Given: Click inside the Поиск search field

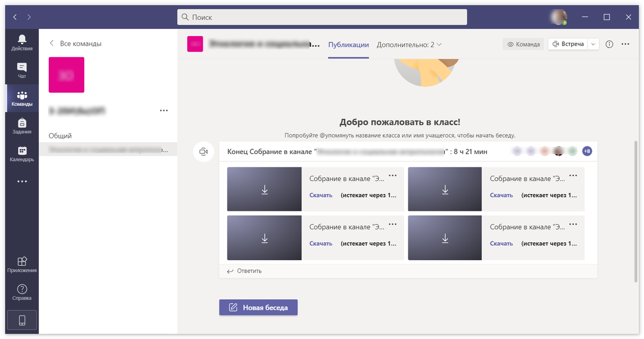Looking at the screenshot, I should [322, 17].
